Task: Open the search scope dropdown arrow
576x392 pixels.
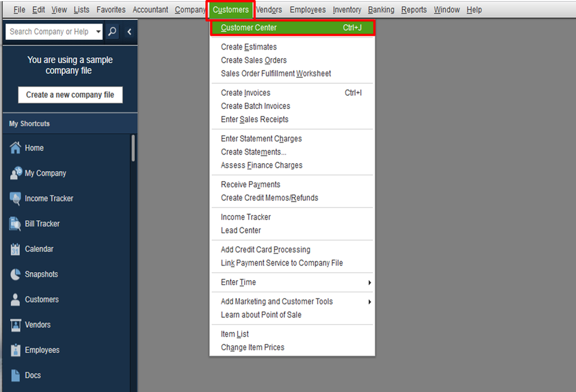Action: (x=98, y=32)
